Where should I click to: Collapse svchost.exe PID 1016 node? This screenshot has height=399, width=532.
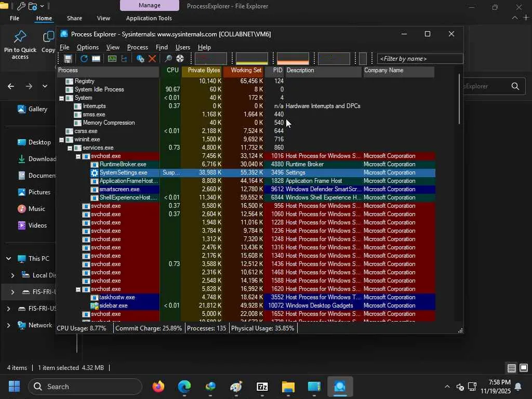pyautogui.click(x=78, y=156)
